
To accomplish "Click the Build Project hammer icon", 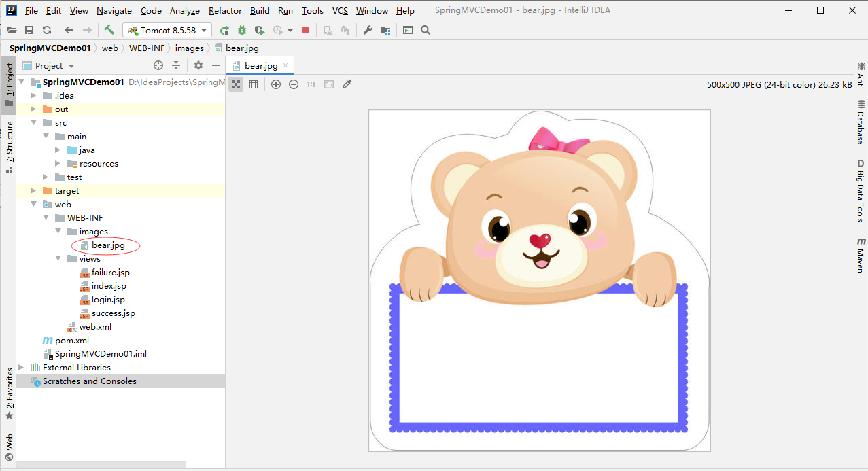I will coord(109,30).
